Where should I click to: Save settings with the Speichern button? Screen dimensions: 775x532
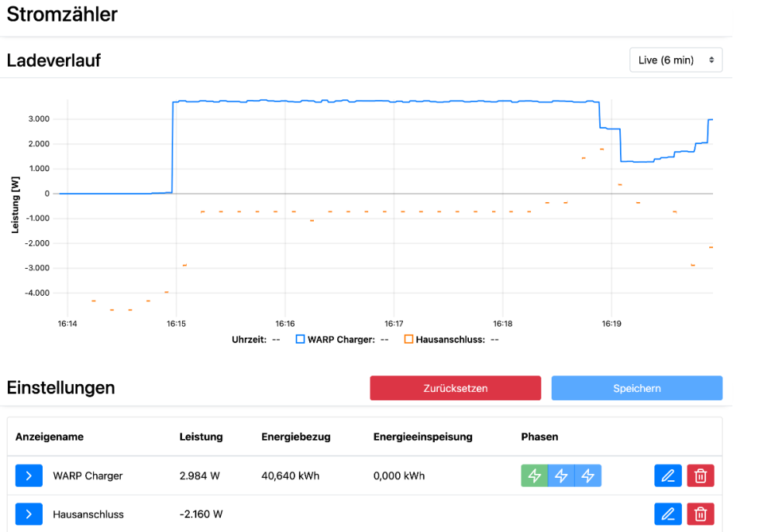[x=636, y=388]
